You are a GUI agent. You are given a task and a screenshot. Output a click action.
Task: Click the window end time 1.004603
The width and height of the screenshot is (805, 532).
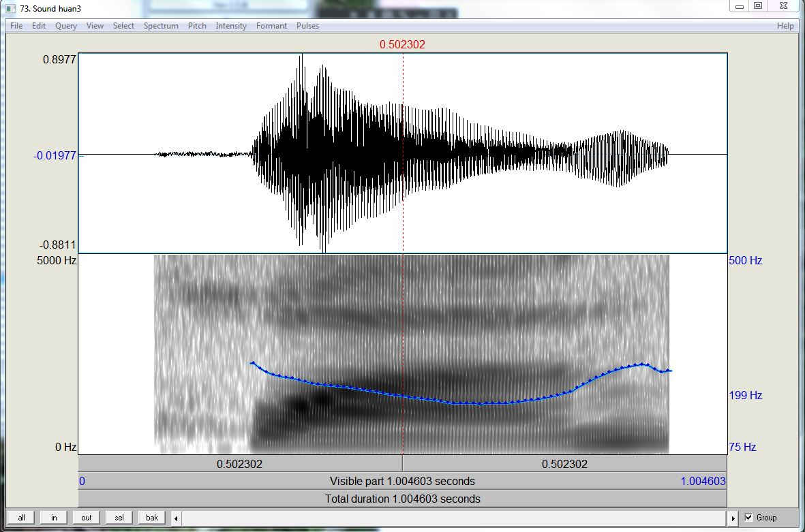tap(703, 481)
